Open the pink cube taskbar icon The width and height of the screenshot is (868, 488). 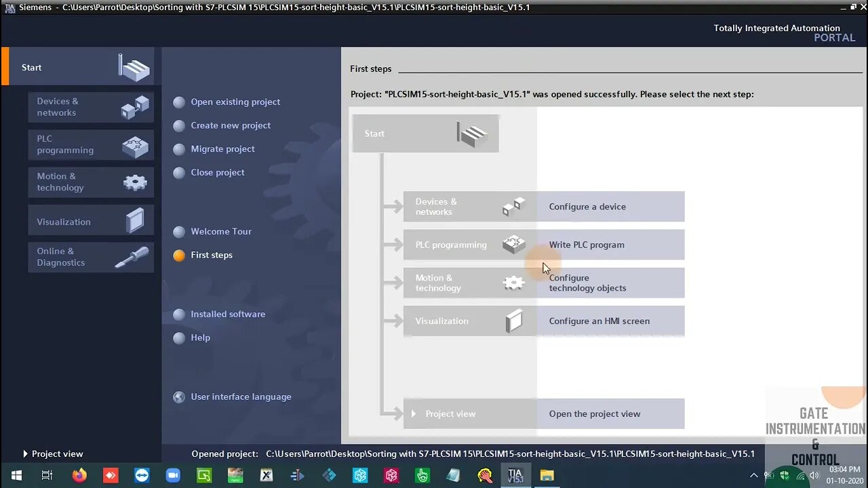pos(391,476)
